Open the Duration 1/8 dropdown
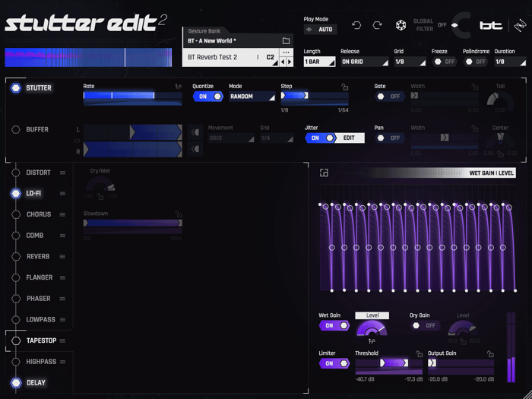This screenshot has height=399, width=532. coord(510,62)
